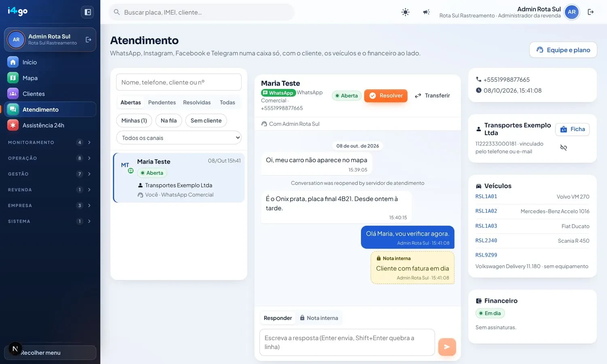Open the Mapa sidebar icon

pyautogui.click(x=13, y=78)
